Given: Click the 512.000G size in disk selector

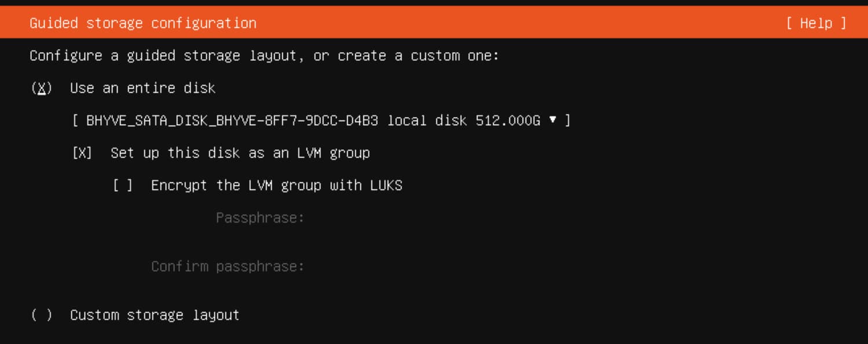Looking at the screenshot, I should click(x=508, y=121).
